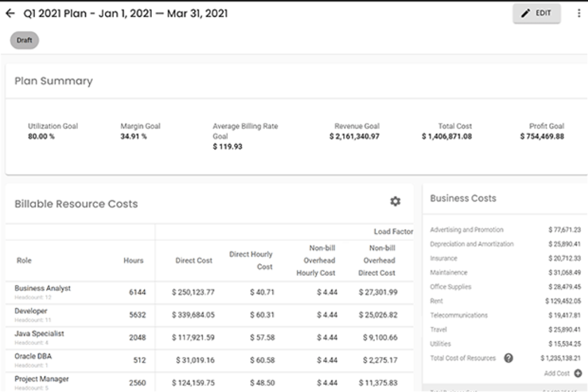Click the Rent business cost entry
The image size is (588, 392).
click(437, 301)
